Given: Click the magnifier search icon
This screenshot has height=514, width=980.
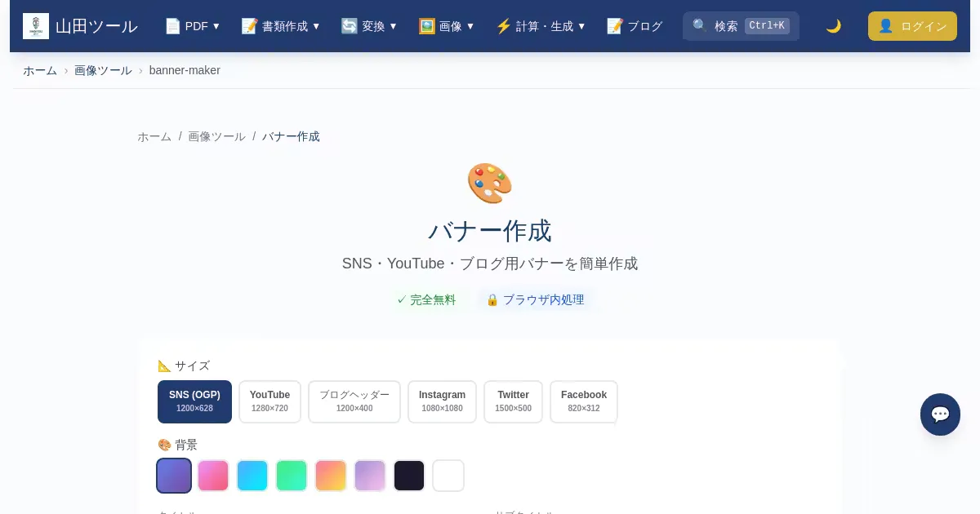Looking at the screenshot, I should [x=700, y=26].
